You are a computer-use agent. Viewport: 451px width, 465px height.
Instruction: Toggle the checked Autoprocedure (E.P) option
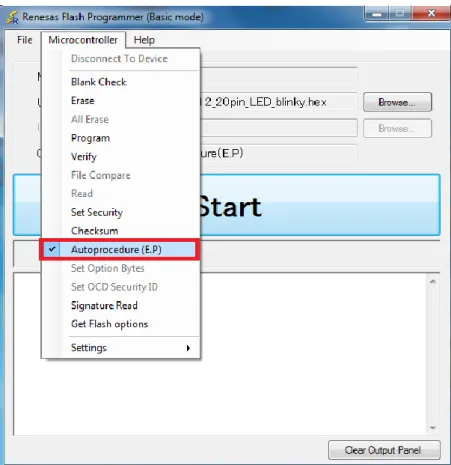click(x=119, y=249)
